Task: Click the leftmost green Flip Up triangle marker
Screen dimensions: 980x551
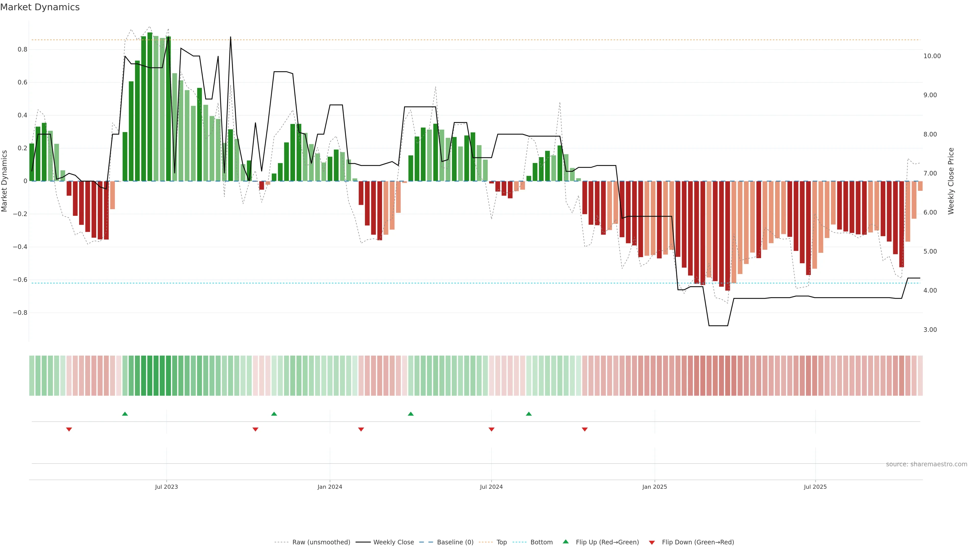Action: [125, 414]
